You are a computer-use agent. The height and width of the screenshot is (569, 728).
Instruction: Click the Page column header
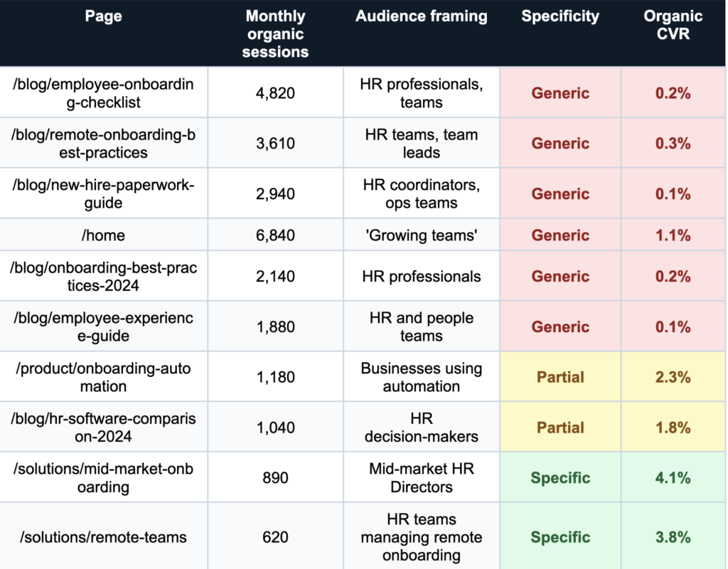(104, 16)
